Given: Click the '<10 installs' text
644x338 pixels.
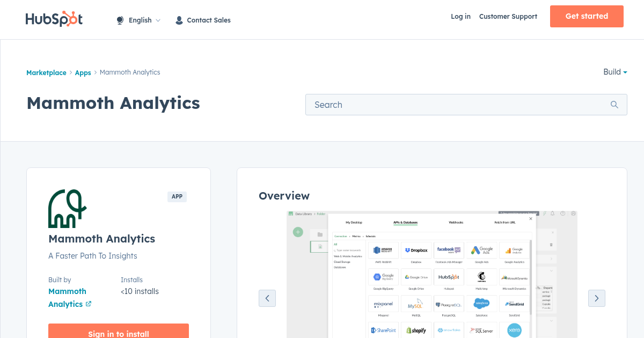Looking at the screenshot, I should (x=140, y=291).
